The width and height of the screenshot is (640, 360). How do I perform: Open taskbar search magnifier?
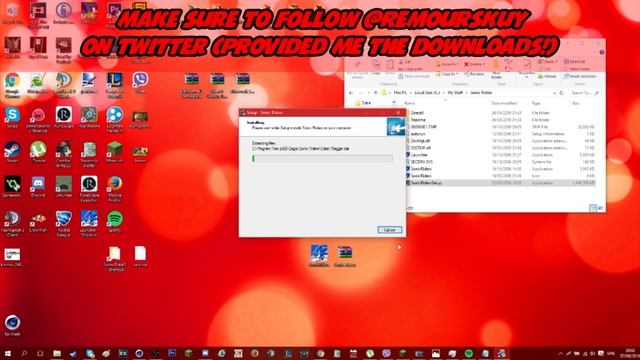(24, 353)
